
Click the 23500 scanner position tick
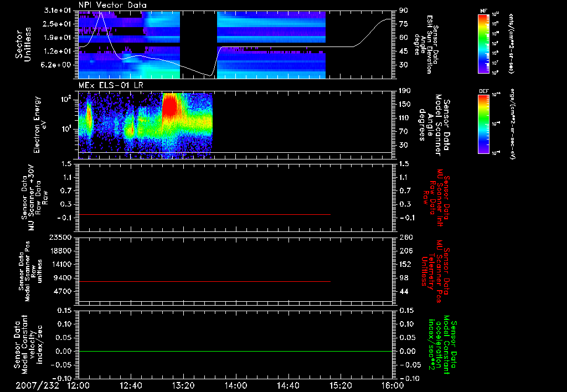[x=61, y=237]
